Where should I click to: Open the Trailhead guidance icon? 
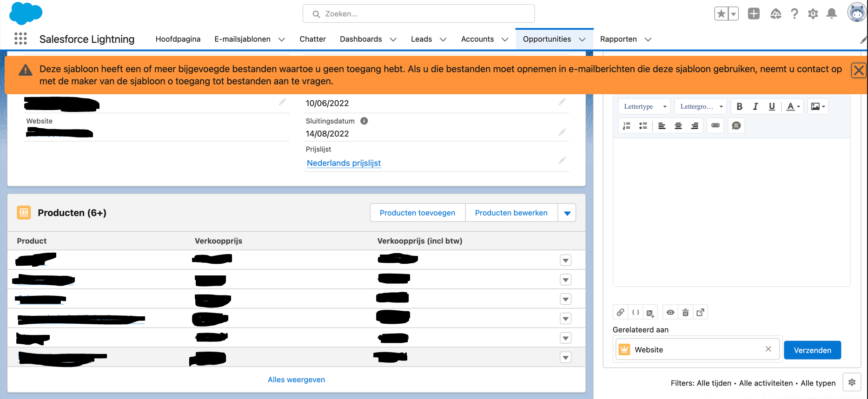pyautogui.click(x=775, y=14)
